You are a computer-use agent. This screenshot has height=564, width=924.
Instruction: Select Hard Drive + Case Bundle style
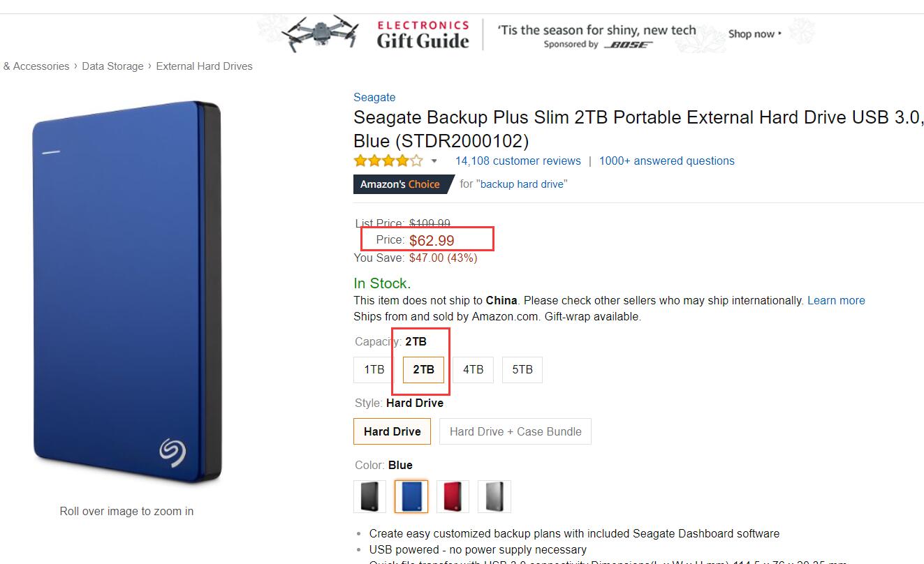click(x=515, y=431)
